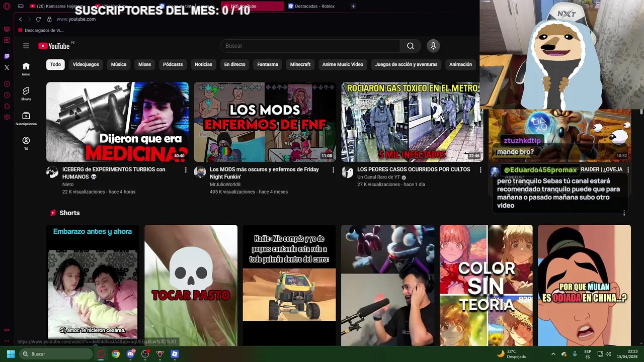
Task: Click the Windows taskbar Buscar box
Action: point(55,354)
